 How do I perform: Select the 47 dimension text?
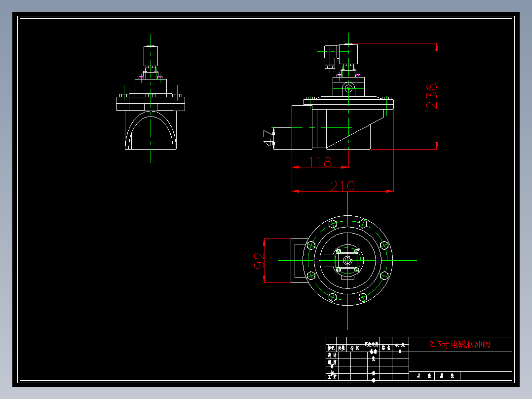(268, 138)
